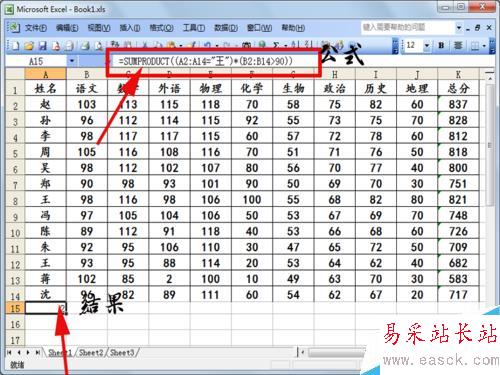Click cell B5 showing 105

tap(87, 152)
